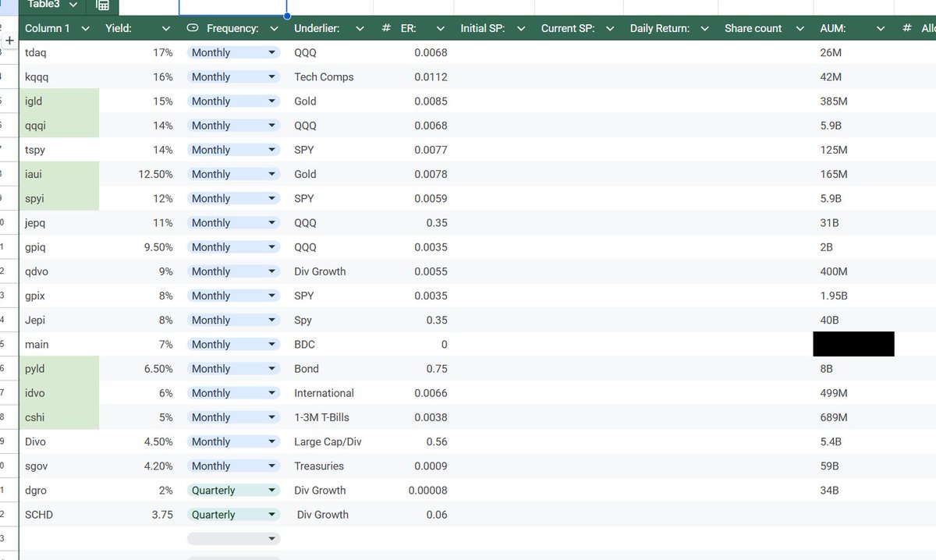The height and width of the screenshot is (560, 936).
Task: Open the AUM column header dropdown arrow
Action: [881, 29]
